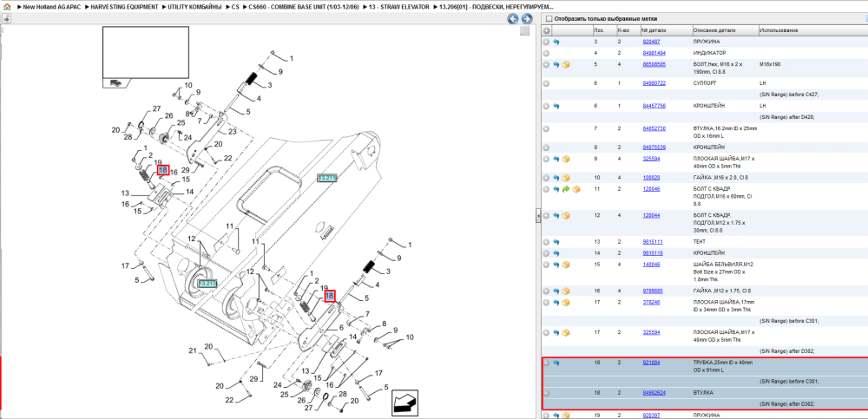
Task: Open part number link 921084
Action: tap(650, 363)
